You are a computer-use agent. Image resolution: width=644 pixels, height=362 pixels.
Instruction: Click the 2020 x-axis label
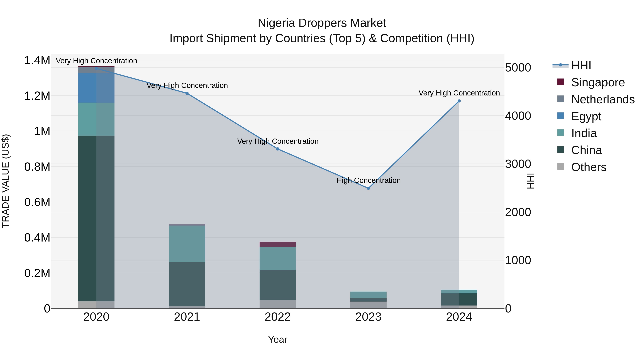point(96,317)
